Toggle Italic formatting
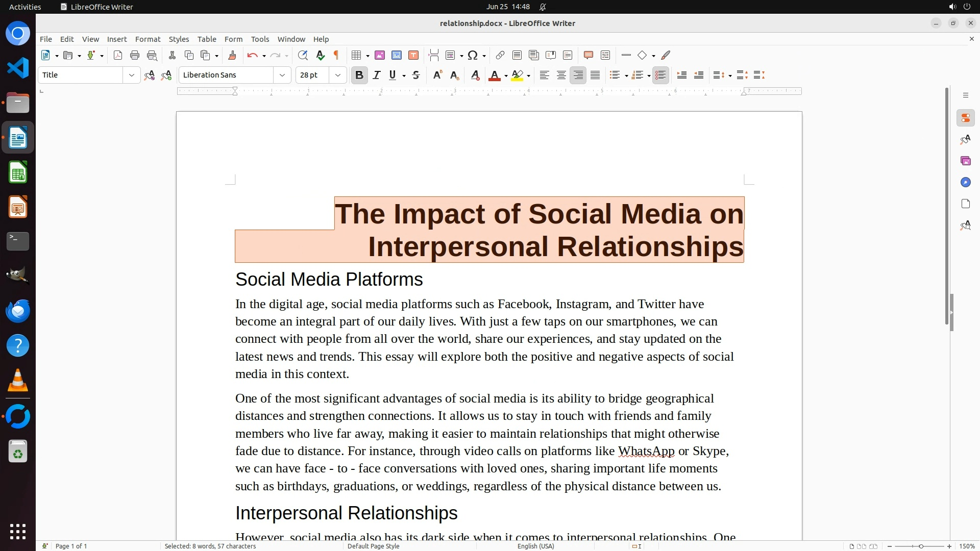The height and width of the screenshot is (551, 980). pos(377,75)
